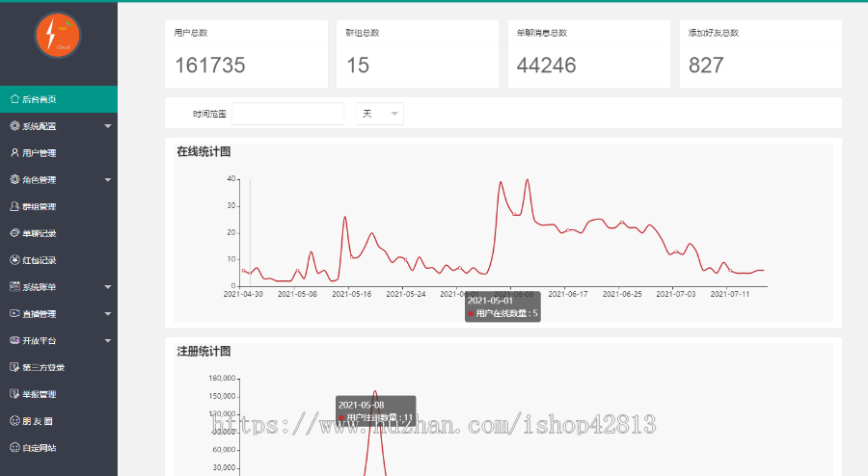Click the 2021-07-11 axis label
Screen dimensions: 868x476
click(730, 294)
